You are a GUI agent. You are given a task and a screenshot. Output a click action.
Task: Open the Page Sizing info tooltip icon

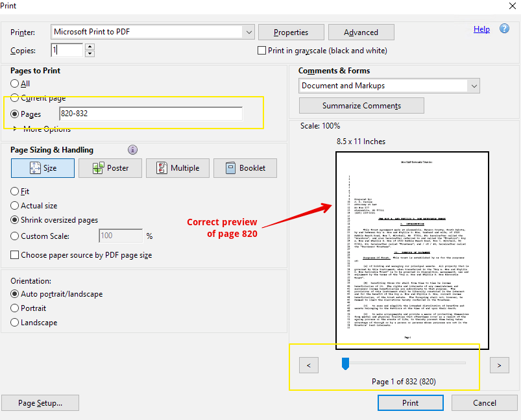tap(132, 149)
